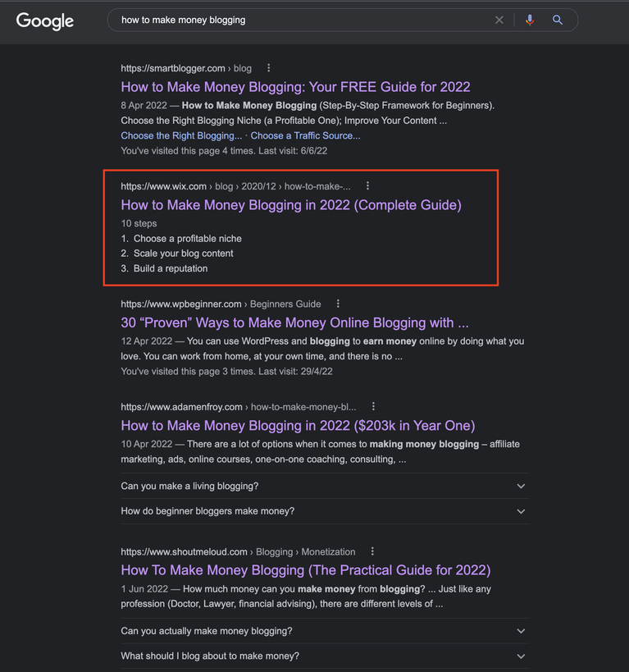
Task: Open Wix "Complete Guide" result title
Action: (291, 205)
